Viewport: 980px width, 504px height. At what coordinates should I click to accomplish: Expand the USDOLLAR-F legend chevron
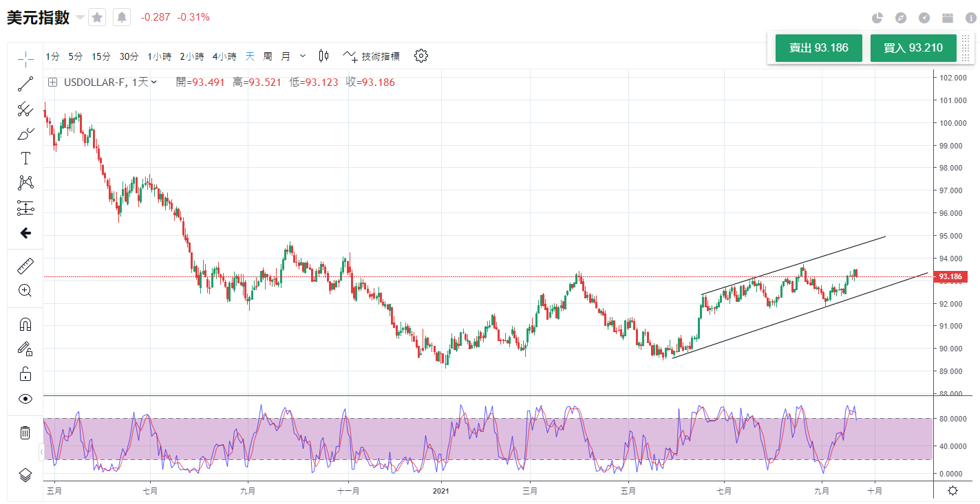[154, 83]
